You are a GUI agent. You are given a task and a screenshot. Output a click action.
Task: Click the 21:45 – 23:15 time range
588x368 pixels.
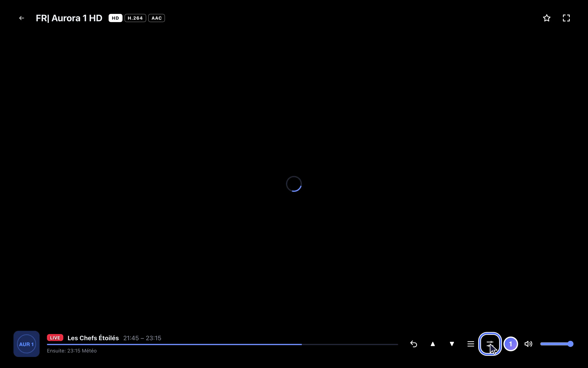click(x=142, y=338)
